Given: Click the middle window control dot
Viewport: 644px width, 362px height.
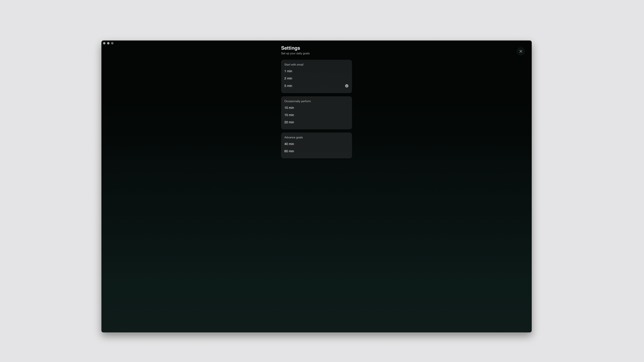Looking at the screenshot, I should 108,43.
